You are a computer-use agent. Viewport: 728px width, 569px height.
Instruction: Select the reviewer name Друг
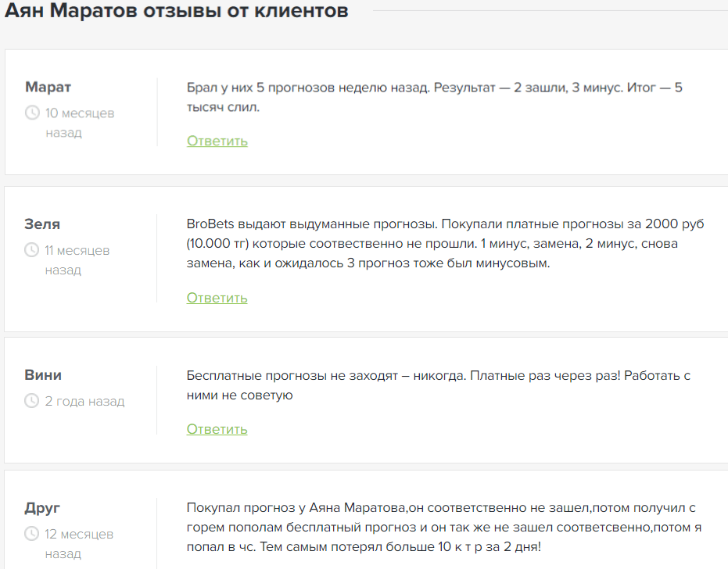tap(42, 508)
